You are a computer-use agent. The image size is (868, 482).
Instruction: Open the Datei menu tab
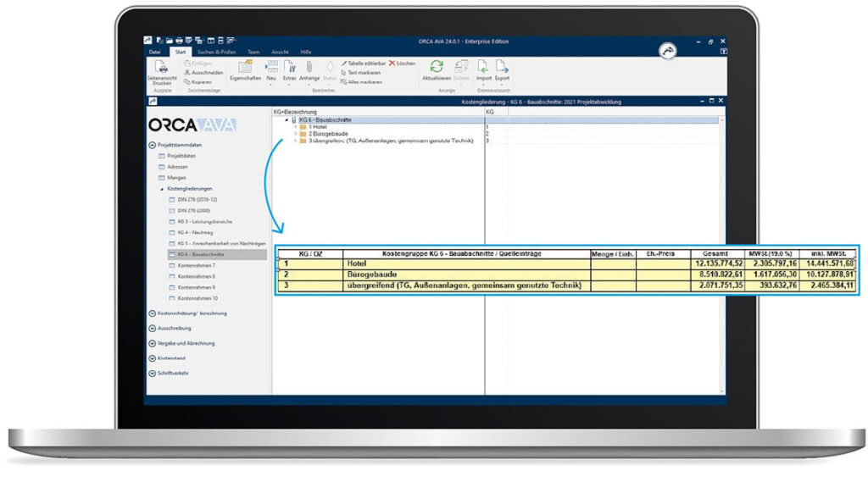click(154, 52)
